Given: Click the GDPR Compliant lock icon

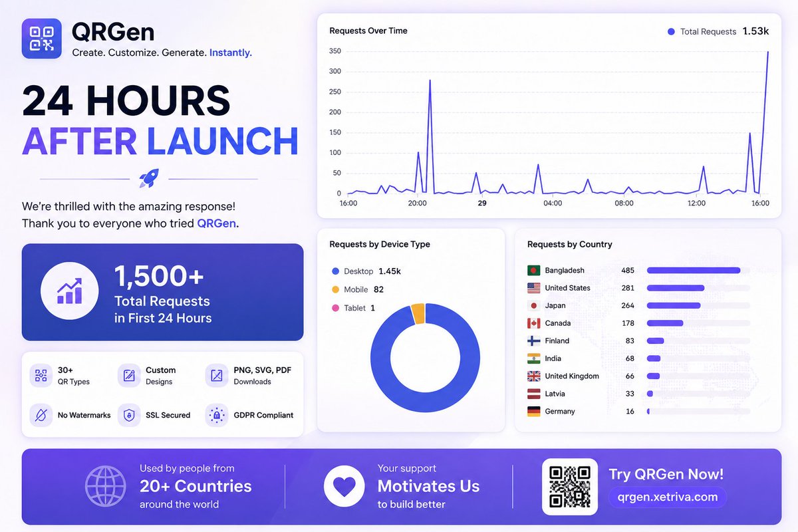Looking at the screenshot, I should pos(216,415).
